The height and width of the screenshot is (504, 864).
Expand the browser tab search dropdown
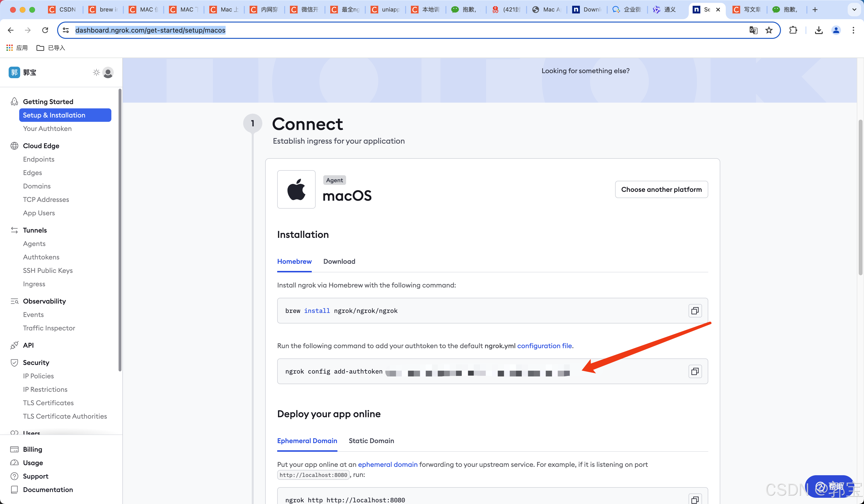[x=854, y=10]
